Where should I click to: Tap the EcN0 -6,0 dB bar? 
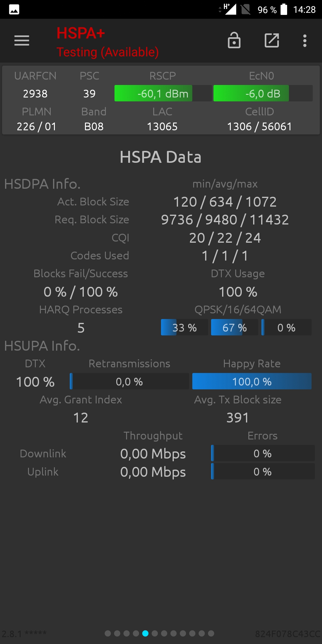263,93
